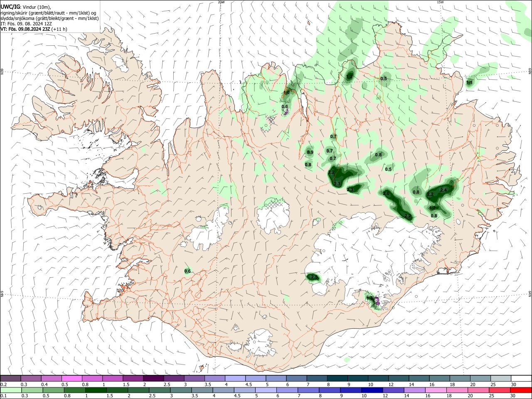Pick the deep blue swatch labeled 10 in rain scale
This screenshot has width=532, height=399.
tap(372, 390)
